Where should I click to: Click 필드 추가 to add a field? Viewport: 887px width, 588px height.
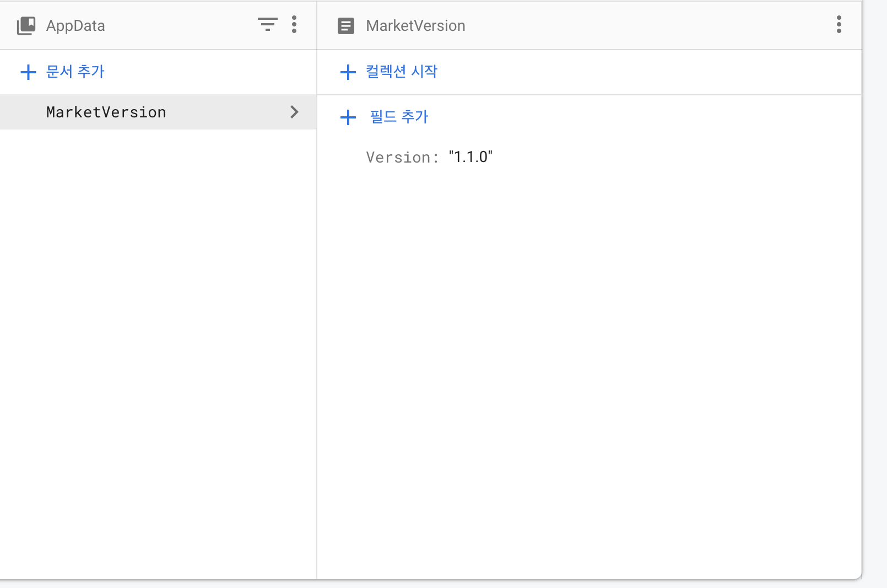click(x=399, y=117)
